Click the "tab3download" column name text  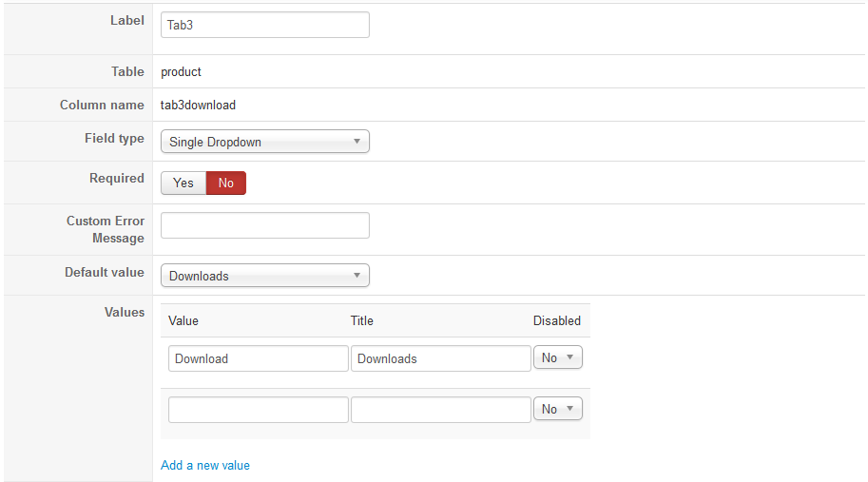point(198,105)
